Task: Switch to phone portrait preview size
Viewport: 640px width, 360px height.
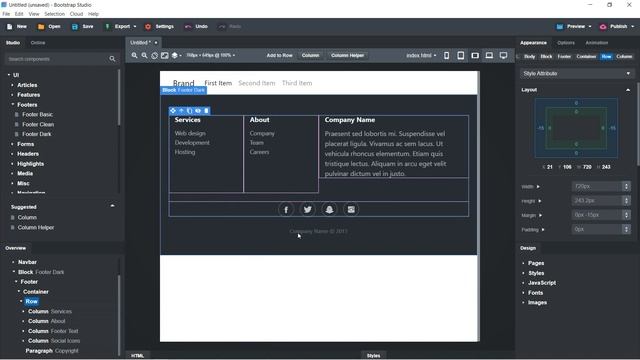Action: click(x=446, y=56)
